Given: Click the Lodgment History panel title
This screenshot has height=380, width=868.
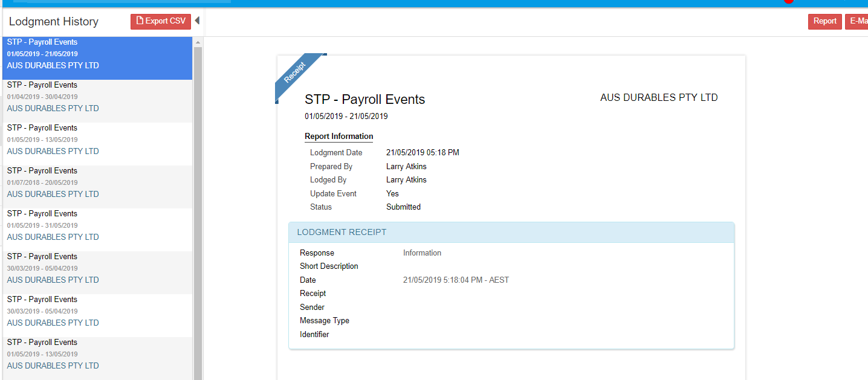Looking at the screenshot, I should (54, 22).
